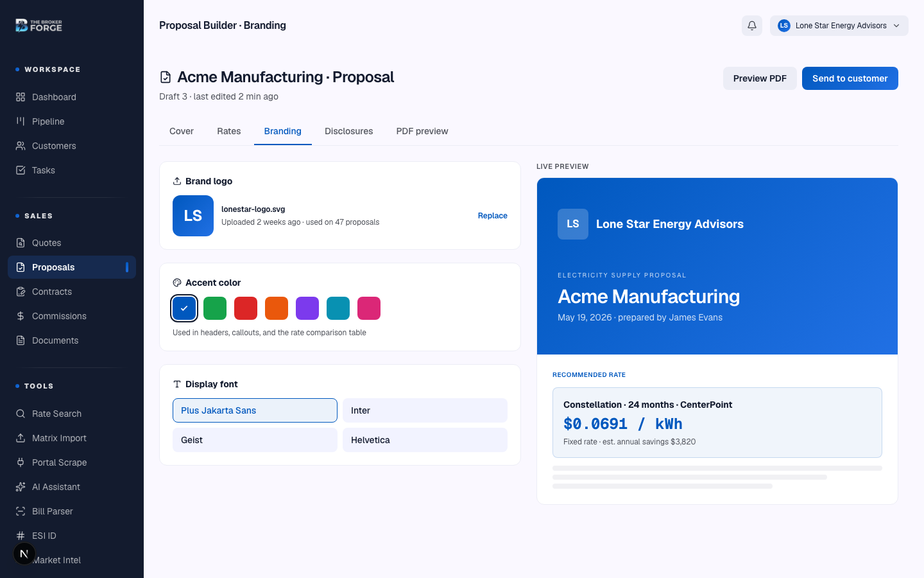Open the PDF preview tab
This screenshot has width=924, height=578.
pyautogui.click(x=422, y=131)
